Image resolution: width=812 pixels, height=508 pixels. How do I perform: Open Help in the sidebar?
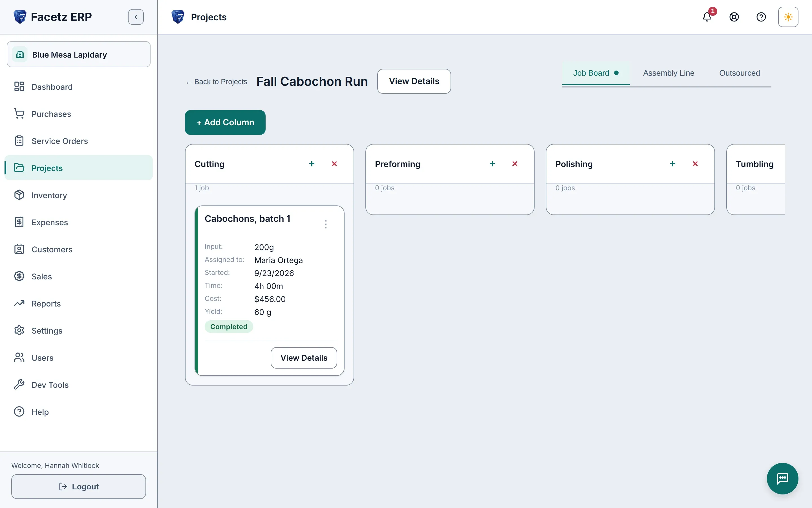(78, 412)
